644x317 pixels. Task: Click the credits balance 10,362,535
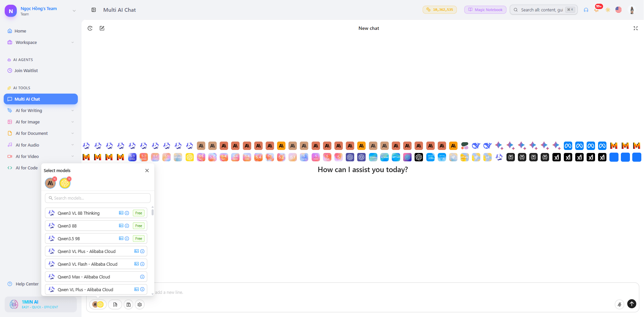coord(439,10)
